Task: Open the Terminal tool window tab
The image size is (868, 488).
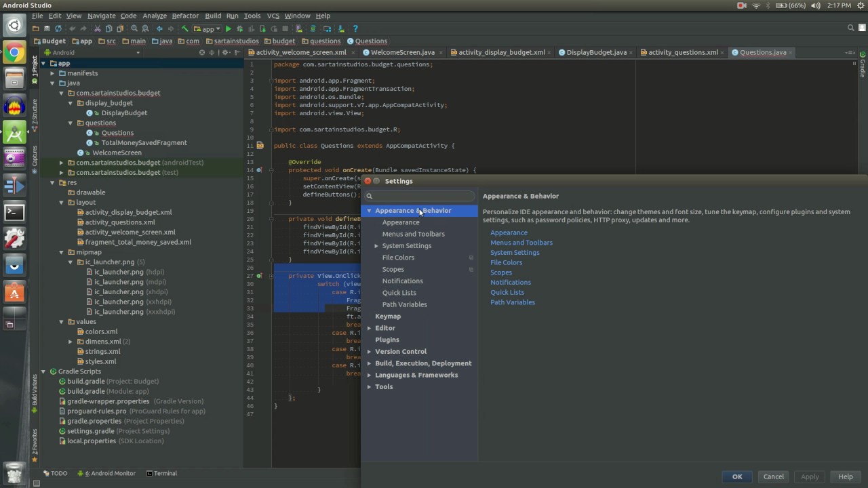Action: click(161, 473)
